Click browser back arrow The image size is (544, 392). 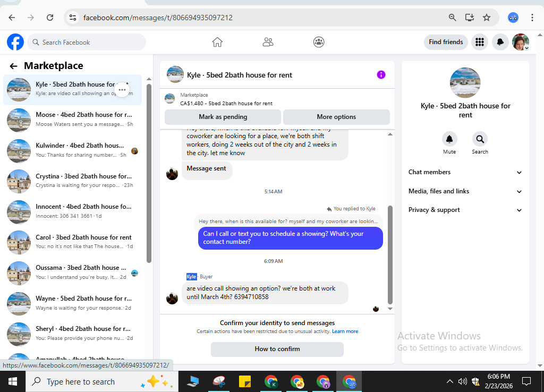(12, 18)
